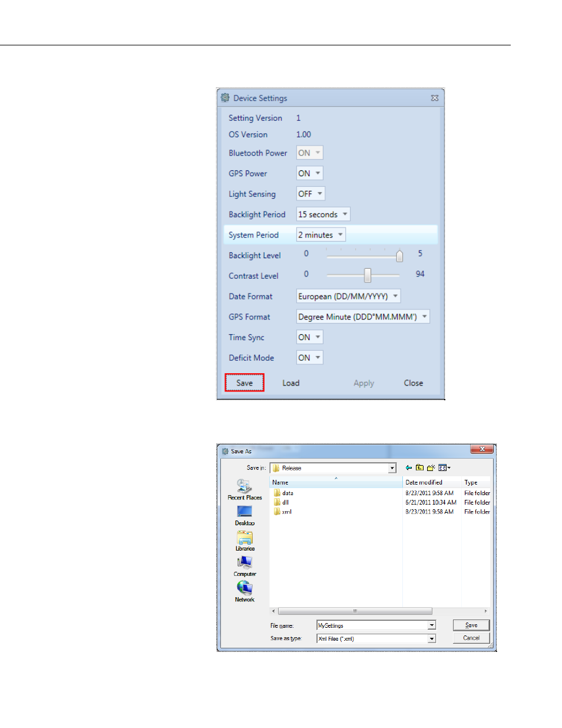The height and width of the screenshot is (728, 562).
Task: Click the Contrast Level value 94
Action: click(420, 274)
